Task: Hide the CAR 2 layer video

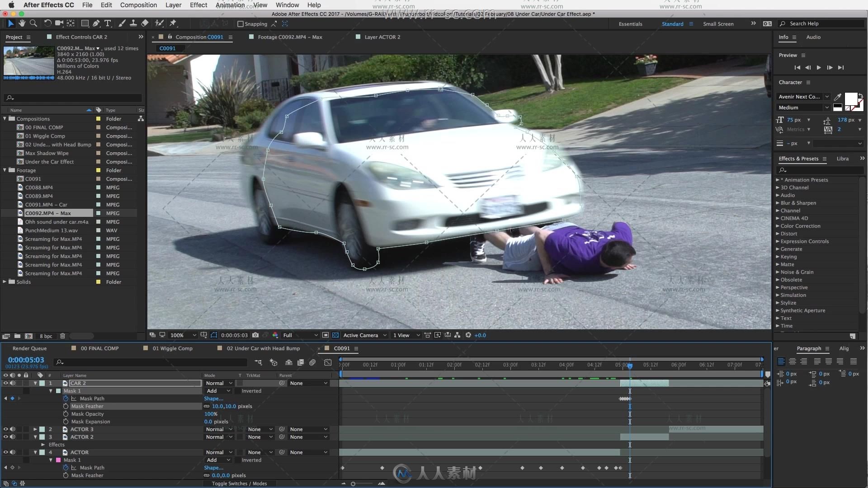Action: (6, 383)
